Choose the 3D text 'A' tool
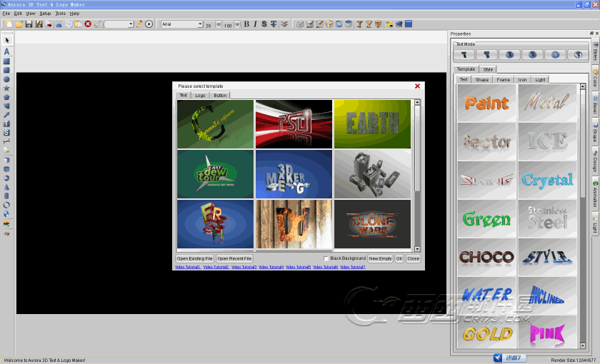The height and width of the screenshot is (364, 600). [6, 51]
